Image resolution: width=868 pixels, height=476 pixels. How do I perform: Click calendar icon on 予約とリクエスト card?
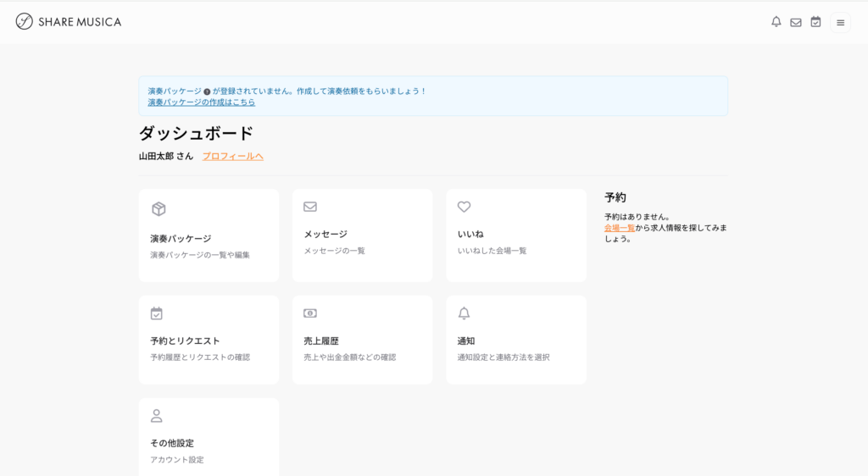tap(157, 313)
